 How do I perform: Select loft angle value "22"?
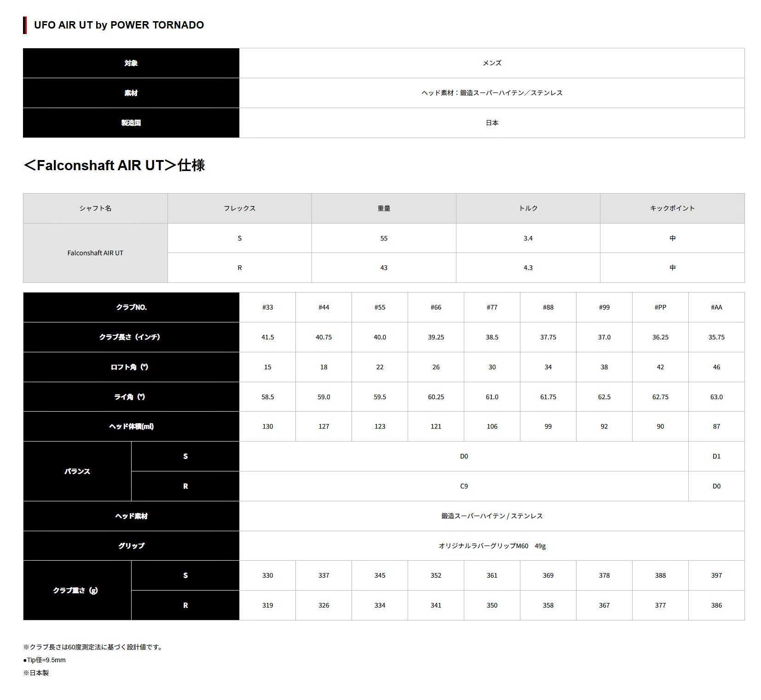click(380, 367)
